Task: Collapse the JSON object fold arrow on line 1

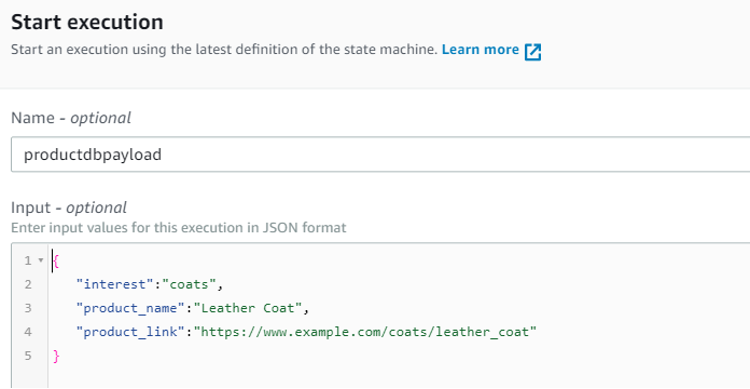Action: tap(41, 260)
